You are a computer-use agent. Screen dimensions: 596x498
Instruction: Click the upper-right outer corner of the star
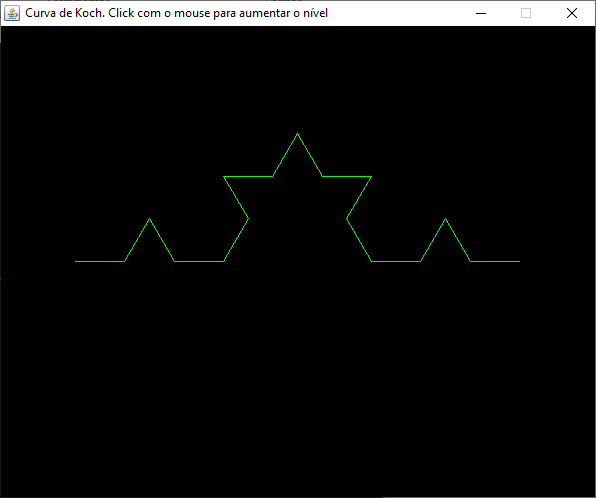[371, 176]
